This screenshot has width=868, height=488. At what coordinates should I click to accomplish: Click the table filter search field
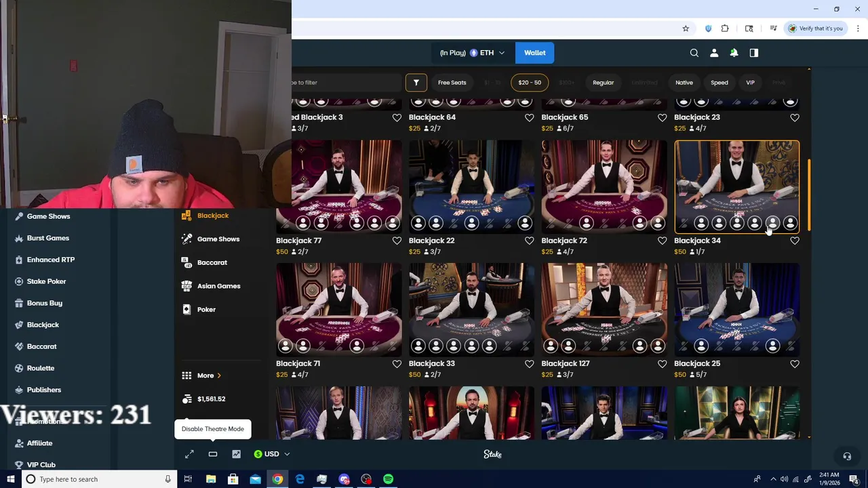click(346, 83)
